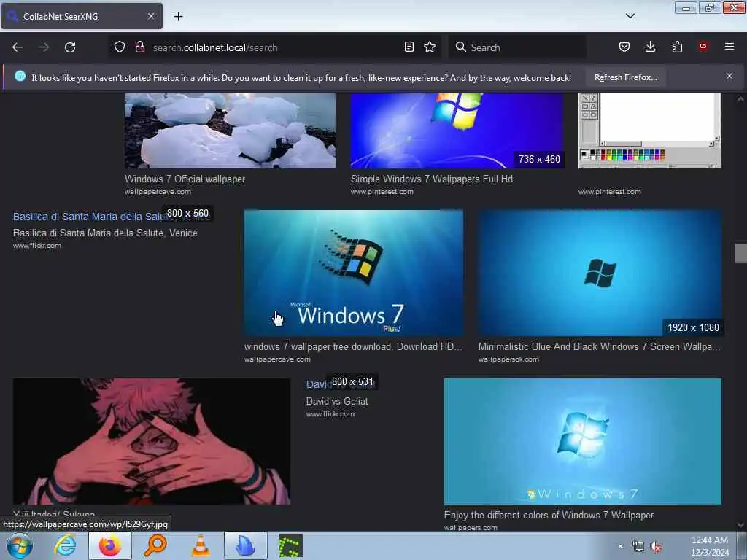
Task: Reload the current page
Action: click(x=70, y=47)
